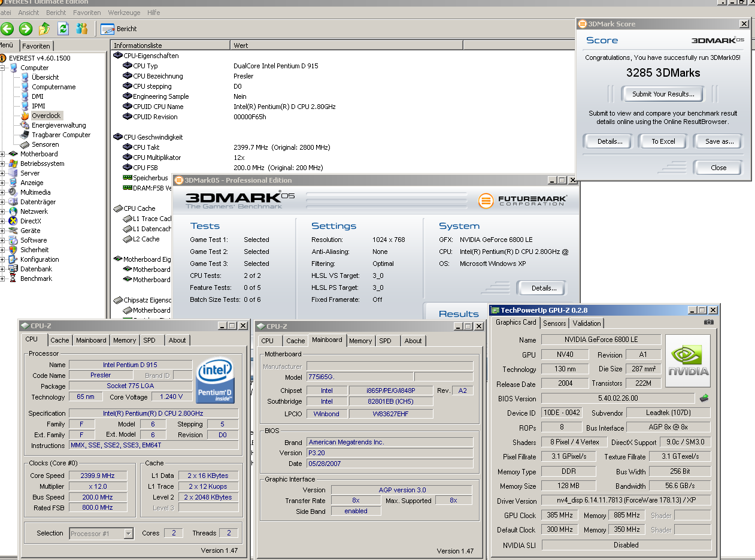The width and height of the screenshot is (755, 560).
Task: Click the Refresh icon in EVEREST toolbar
Action: coord(63,28)
